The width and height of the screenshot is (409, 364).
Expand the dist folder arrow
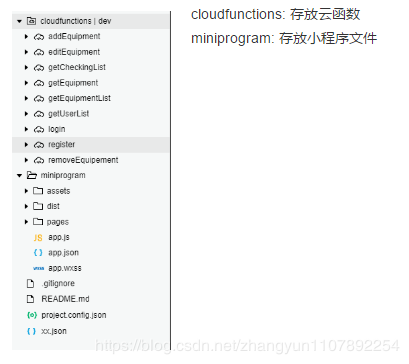(26, 206)
